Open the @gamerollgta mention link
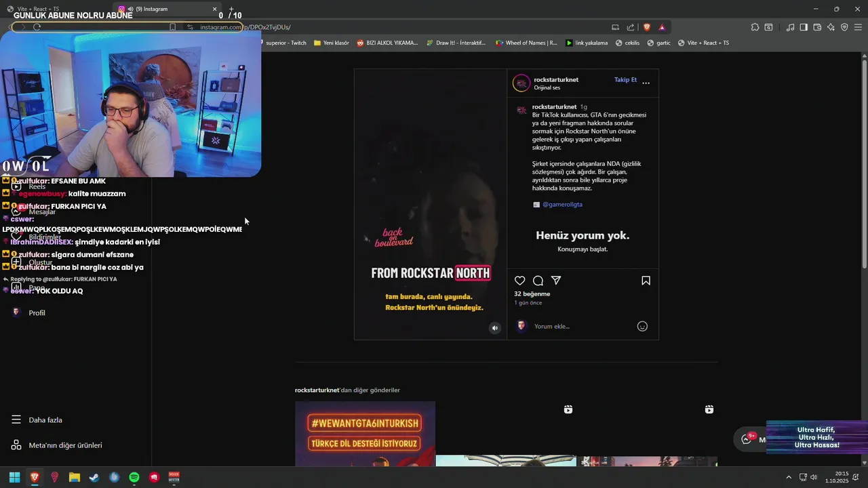Screen dimensions: 868x488 click(x=562, y=204)
